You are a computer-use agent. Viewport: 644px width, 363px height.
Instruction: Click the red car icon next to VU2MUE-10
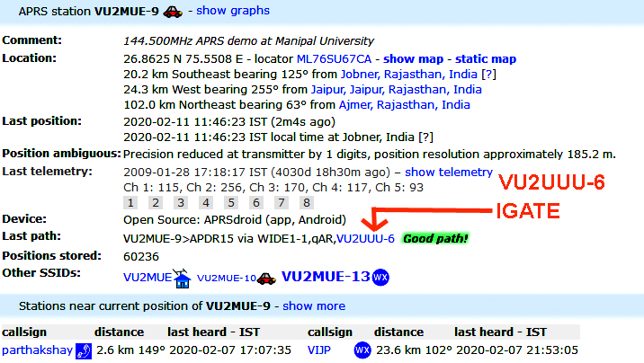tap(266, 279)
